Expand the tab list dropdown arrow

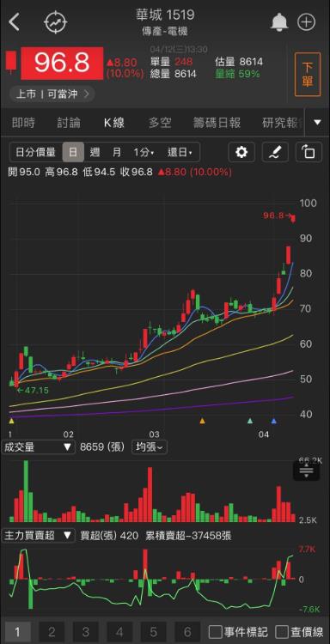click(317, 122)
